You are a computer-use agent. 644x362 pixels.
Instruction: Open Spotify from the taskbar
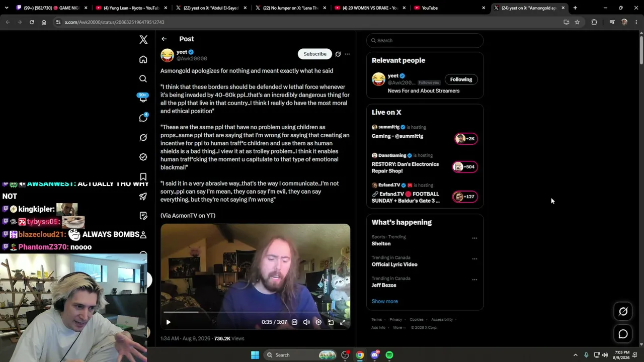click(x=389, y=355)
